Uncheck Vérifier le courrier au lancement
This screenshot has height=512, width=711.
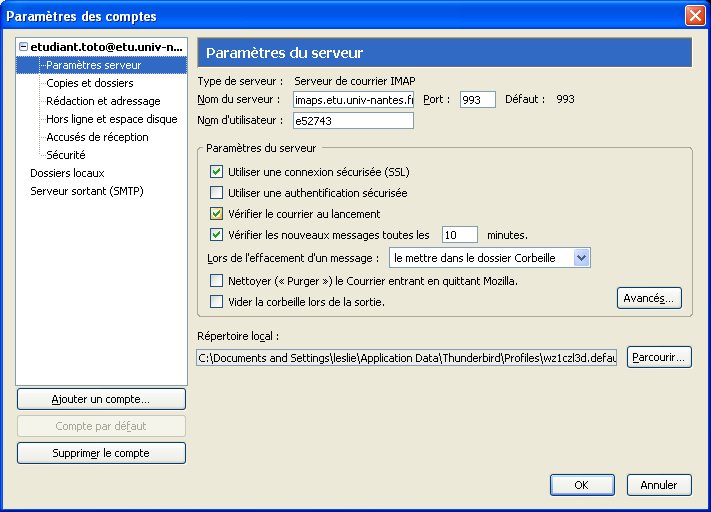(x=217, y=214)
